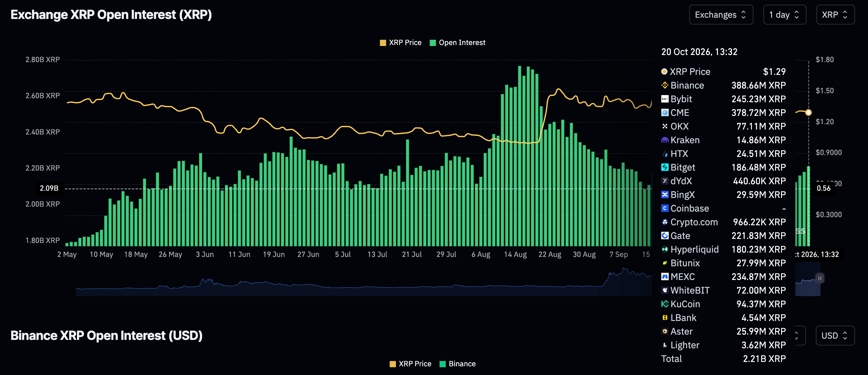868x375 pixels.
Task: Click the yellow price marker dot
Action: point(808,113)
